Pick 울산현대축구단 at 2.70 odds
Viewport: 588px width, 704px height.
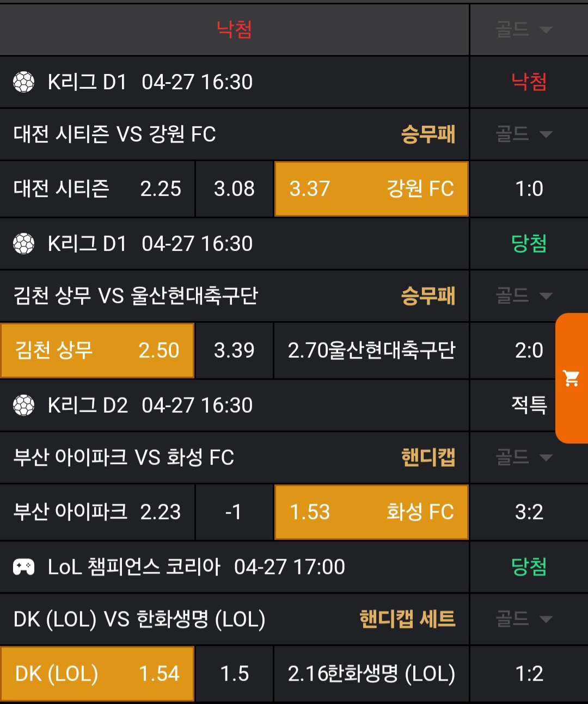point(371,350)
